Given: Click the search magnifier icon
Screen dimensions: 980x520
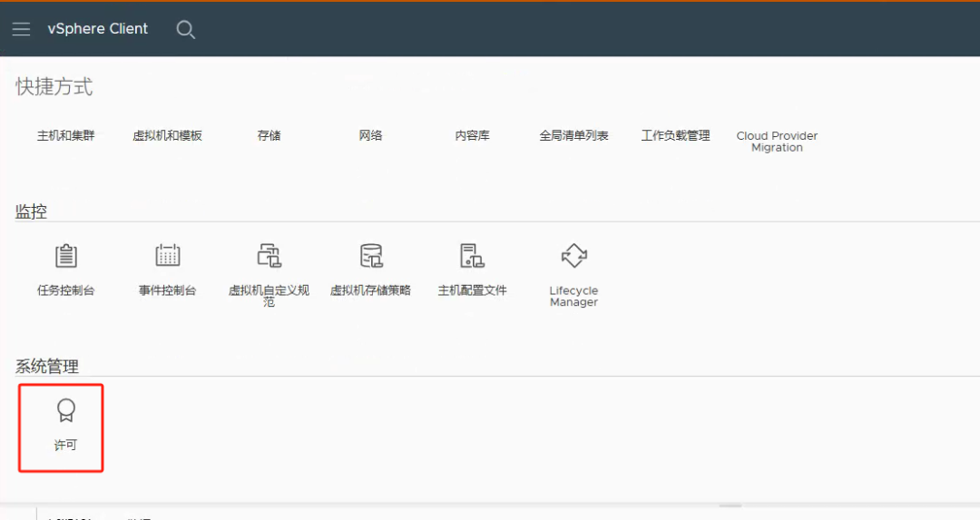Looking at the screenshot, I should (x=186, y=29).
